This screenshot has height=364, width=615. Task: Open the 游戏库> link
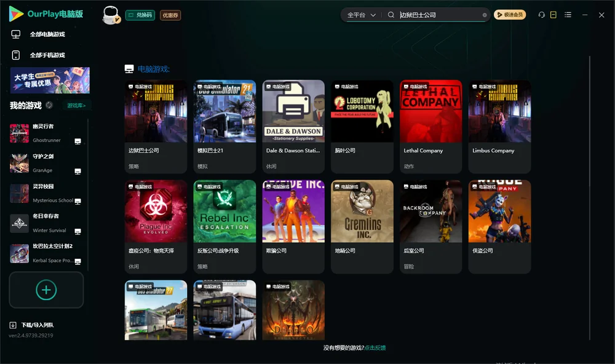coord(76,106)
